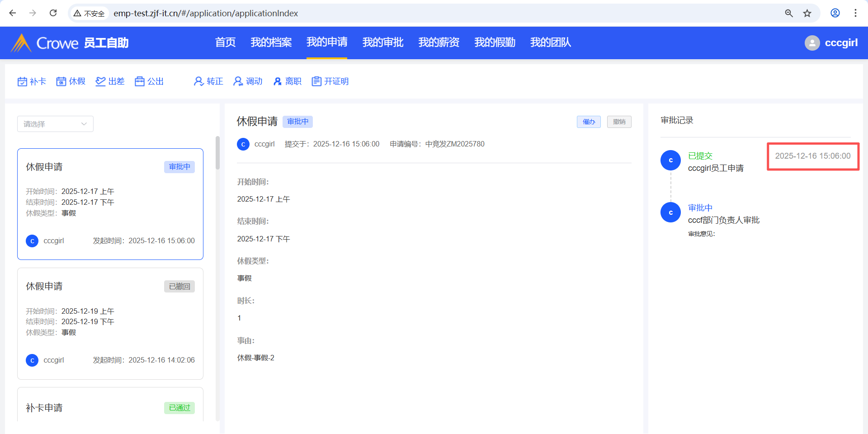This screenshot has width=868, height=434.
Task: Bookmark this page with star icon
Action: [807, 13]
